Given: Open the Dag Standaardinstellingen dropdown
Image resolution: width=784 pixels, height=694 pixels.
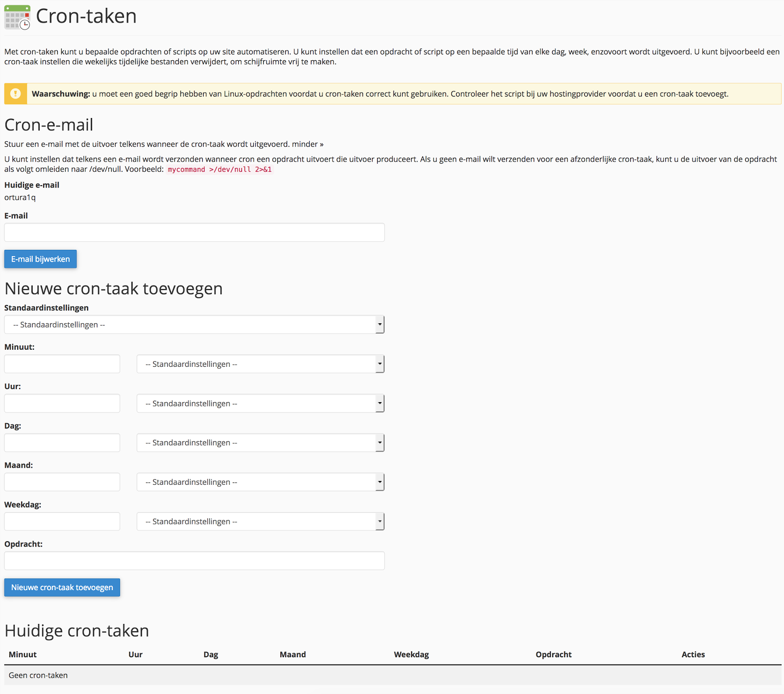Looking at the screenshot, I should pos(261,443).
